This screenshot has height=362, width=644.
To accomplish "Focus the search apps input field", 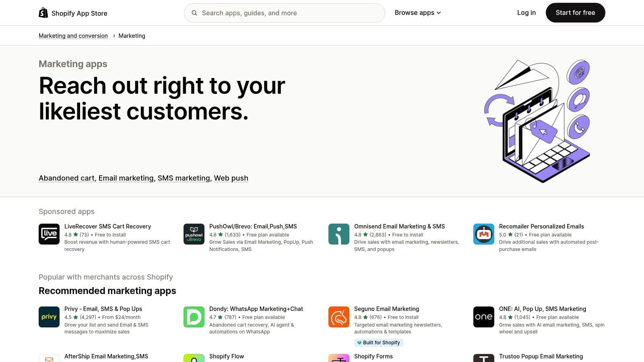I will [290, 13].
